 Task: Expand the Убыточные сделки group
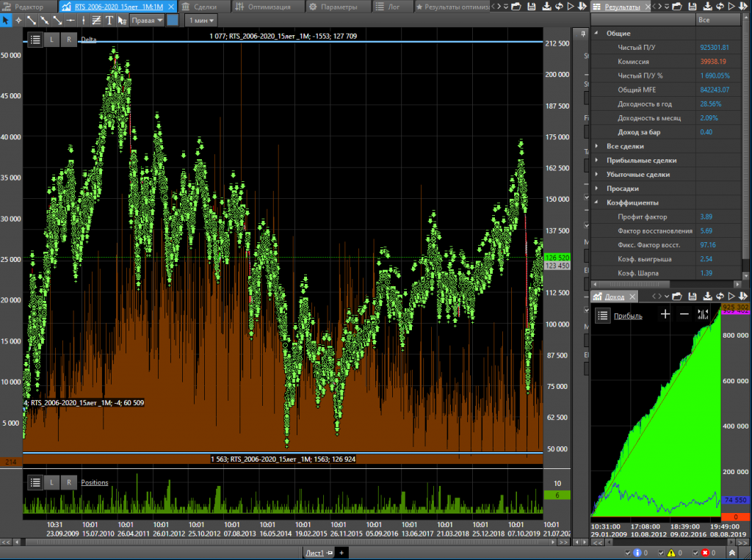[x=596, y=175]
